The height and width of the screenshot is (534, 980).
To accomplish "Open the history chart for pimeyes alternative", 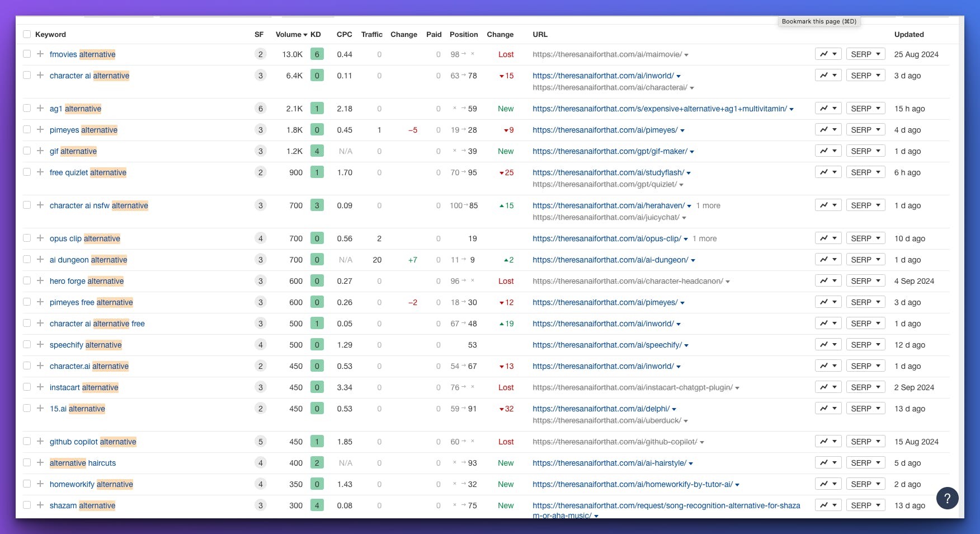I will tap(828, 130).
